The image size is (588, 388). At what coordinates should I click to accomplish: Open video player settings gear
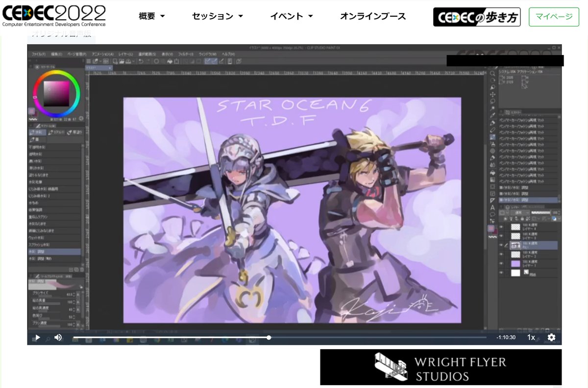[551, 337]
